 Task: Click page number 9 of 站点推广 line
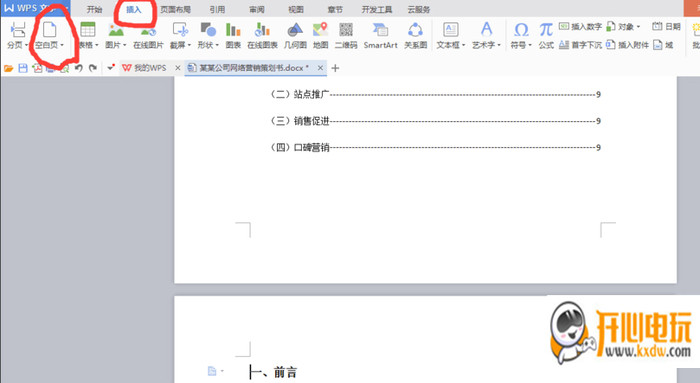(598, 94)
